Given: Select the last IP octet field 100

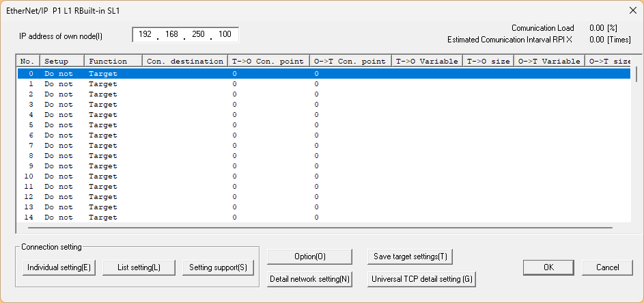Looking at the screenshot, I should (224, 34).
